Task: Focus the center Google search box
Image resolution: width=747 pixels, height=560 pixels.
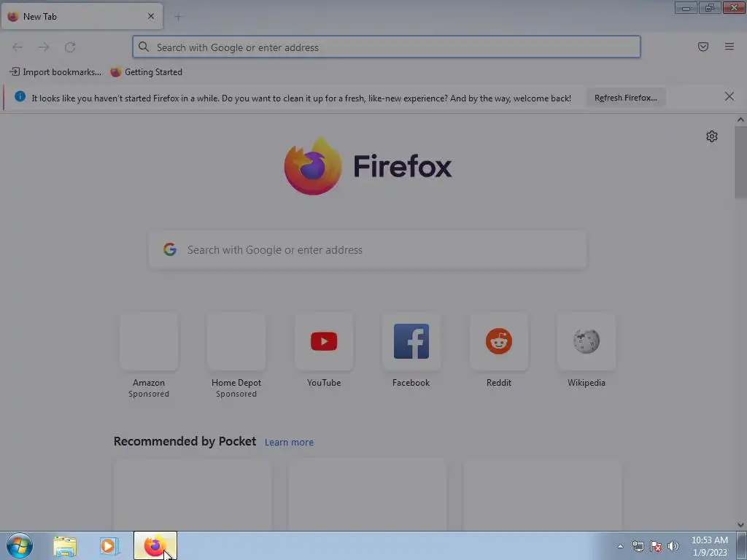Action: pyautogui.click(x=368, y=250)
